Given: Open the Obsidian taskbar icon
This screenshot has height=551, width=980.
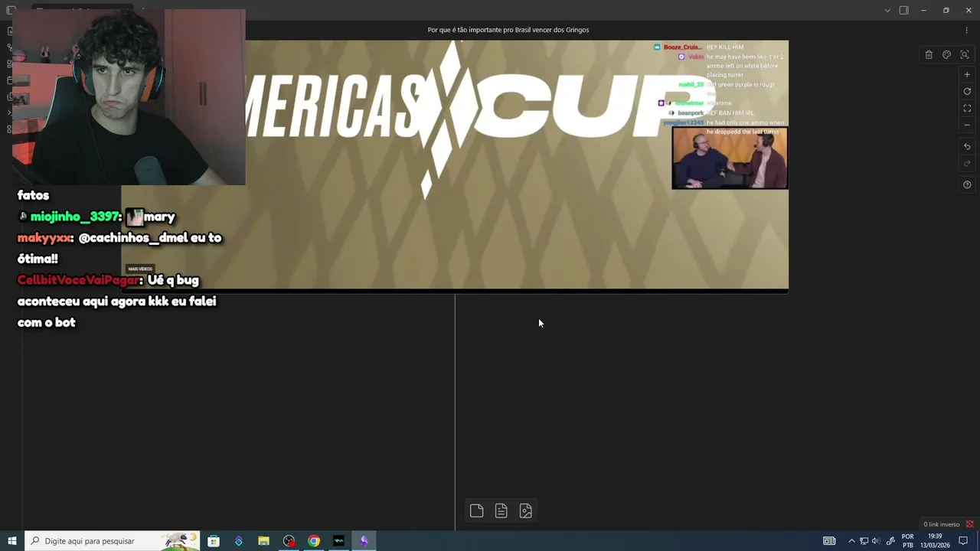Looking at the screenshot, I should coord(364,541).
